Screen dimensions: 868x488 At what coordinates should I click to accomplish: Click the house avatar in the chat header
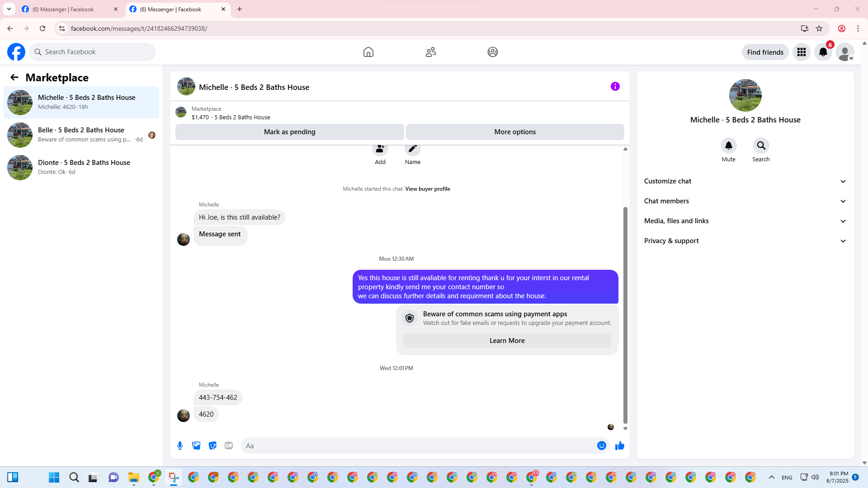coord(186,86)
